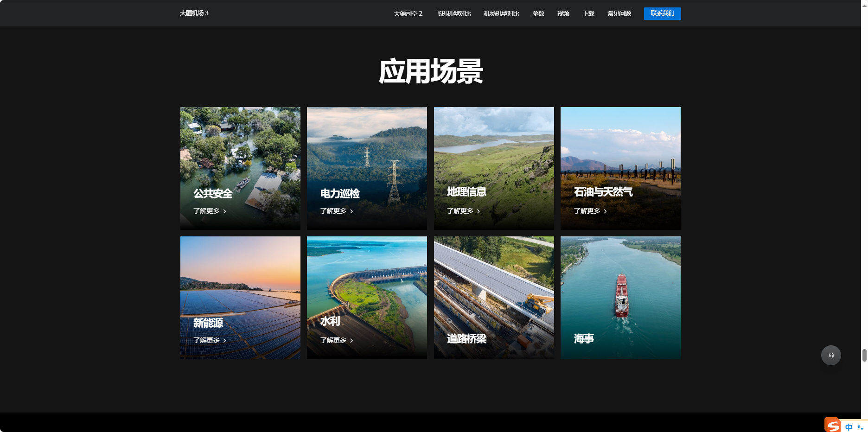Screen dimensions: 868x432
Task: Click the page vertical scrollbar thumb
Action: [x=864, y=356]
